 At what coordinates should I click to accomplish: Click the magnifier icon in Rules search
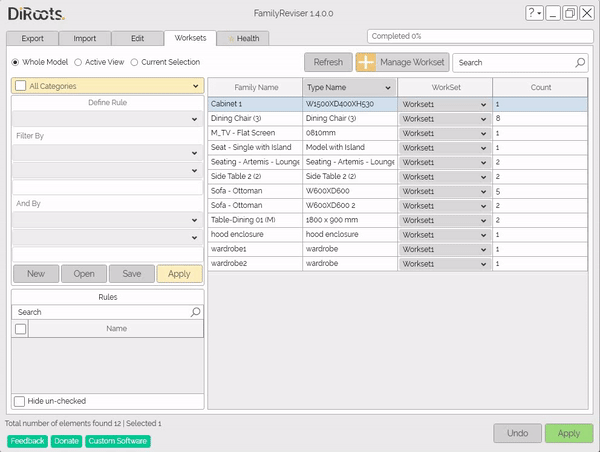(196, 312)
